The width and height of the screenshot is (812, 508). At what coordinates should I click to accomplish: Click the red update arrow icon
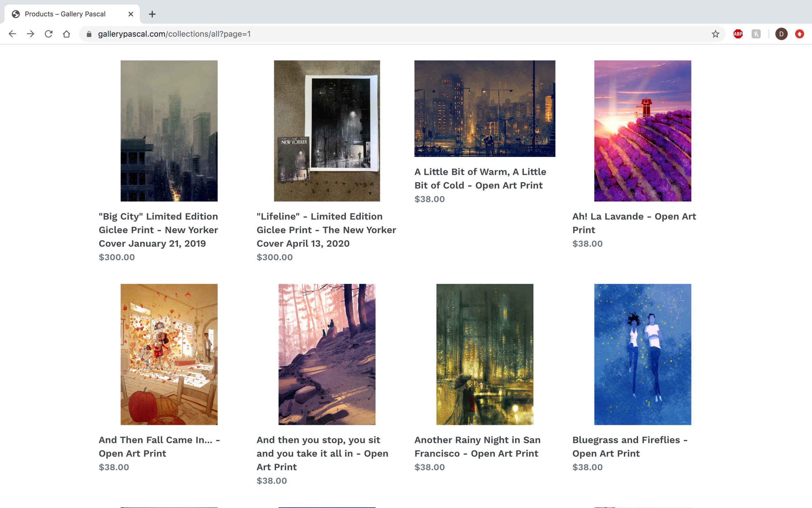pos(799,34)
